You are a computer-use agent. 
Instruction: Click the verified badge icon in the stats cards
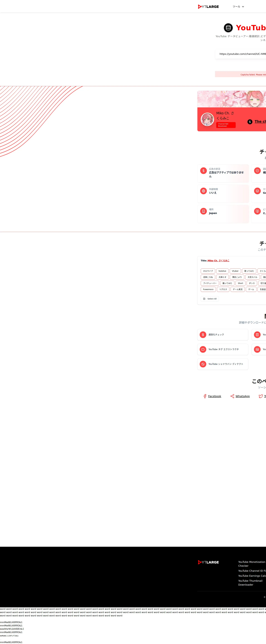(257, 171)
